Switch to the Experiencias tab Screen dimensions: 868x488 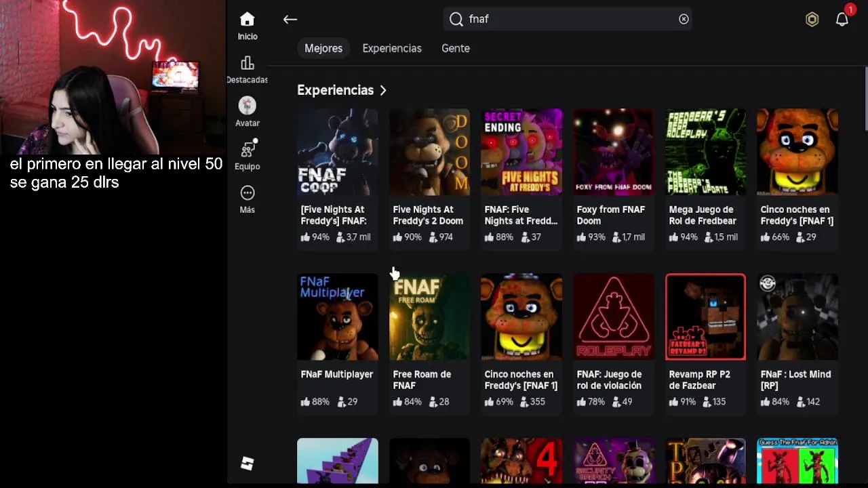click(x=392, y=48)
